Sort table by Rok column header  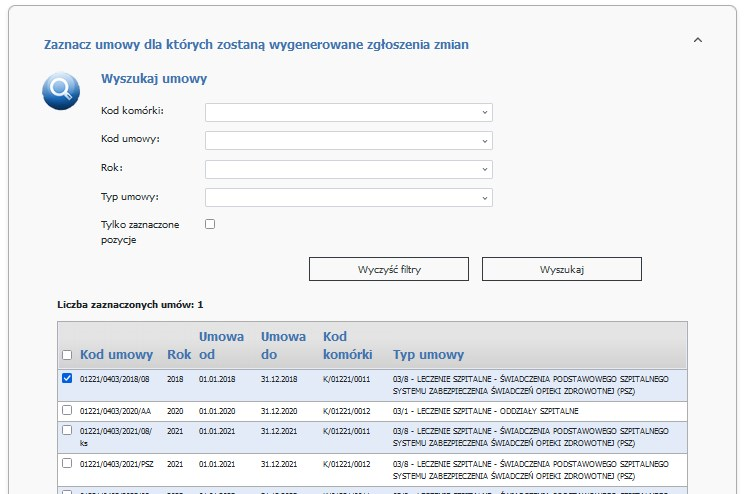pyautogui.click(x=179, y=355)
